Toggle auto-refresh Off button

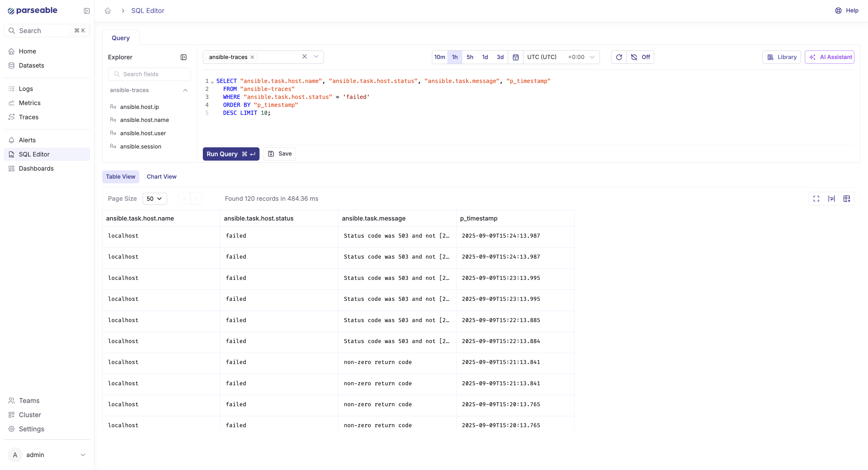coord(640,57)
